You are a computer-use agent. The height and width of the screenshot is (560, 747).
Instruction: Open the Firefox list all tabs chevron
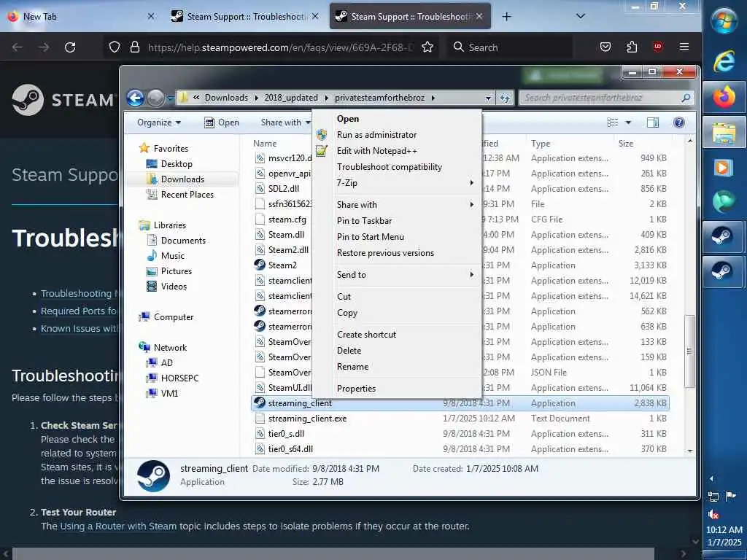[x=580, y=16]
